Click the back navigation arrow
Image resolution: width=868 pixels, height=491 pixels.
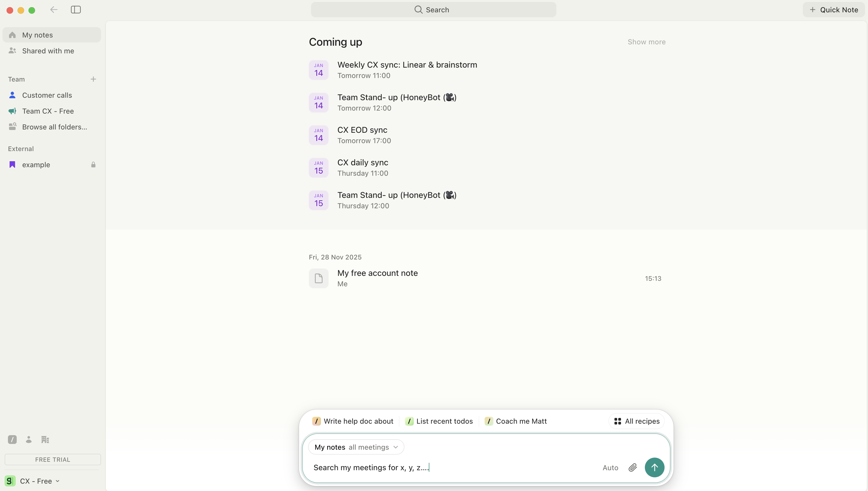coord(53,10)
